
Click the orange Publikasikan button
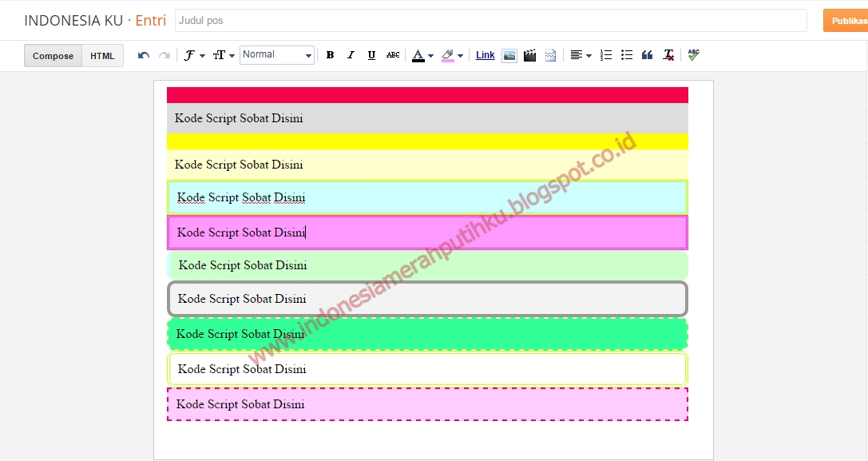pos(846,21)
